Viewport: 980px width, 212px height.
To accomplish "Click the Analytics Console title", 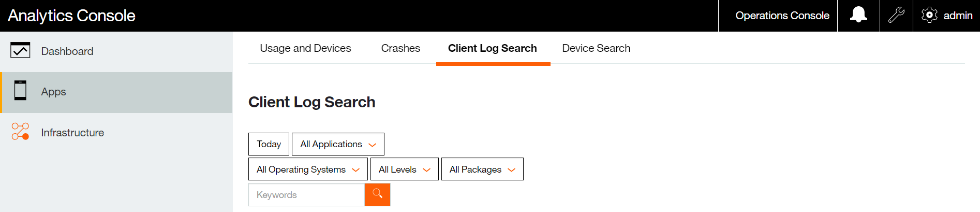I will (x=71, y=16).
